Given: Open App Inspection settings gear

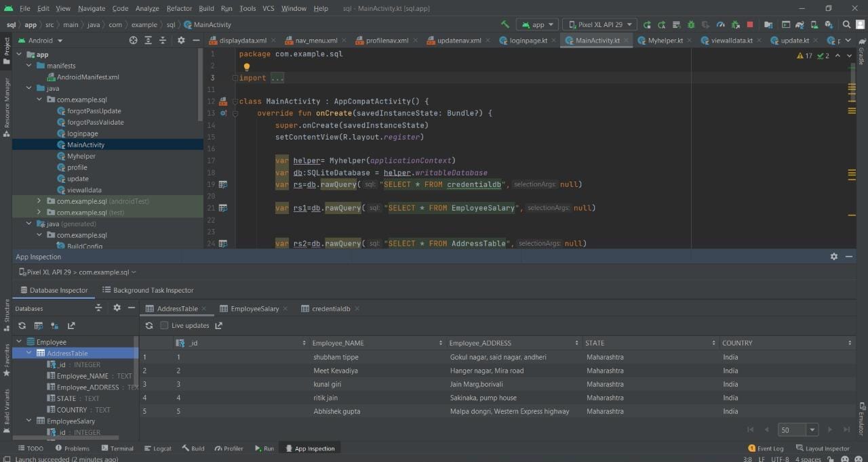Looking at the screenshot, I should (834, 257).
